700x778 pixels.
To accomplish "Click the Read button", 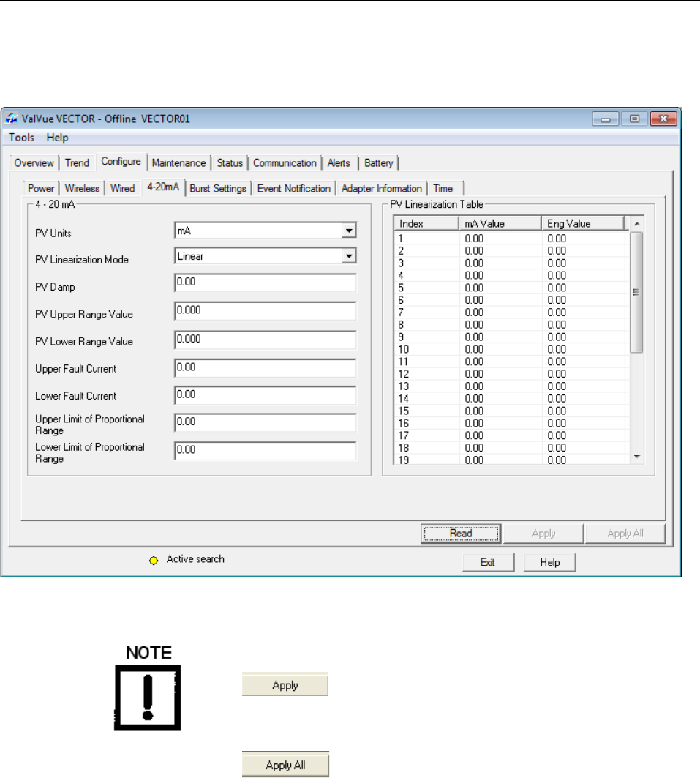I will [461, 534].
